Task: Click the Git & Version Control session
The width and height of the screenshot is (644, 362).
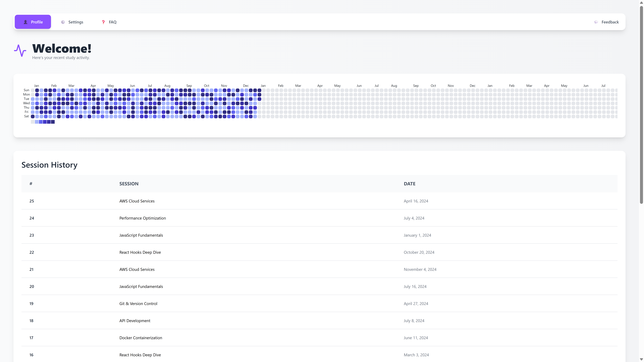Action: 138,304
